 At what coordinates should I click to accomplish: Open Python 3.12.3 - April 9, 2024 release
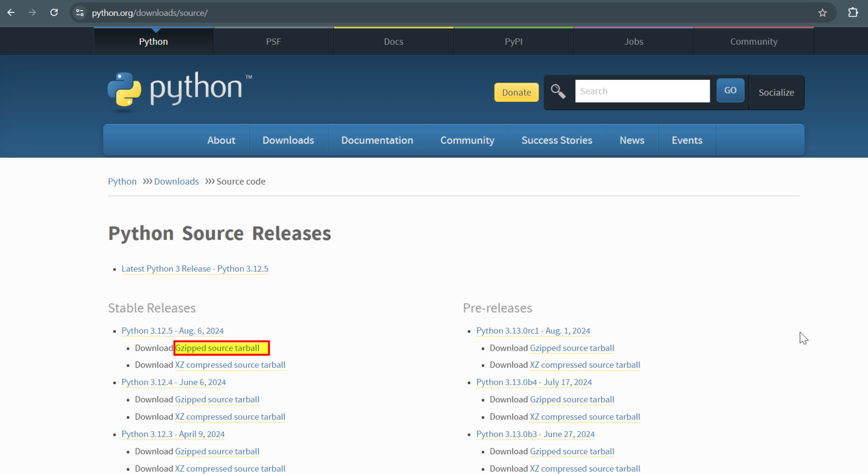pyautogui.click(x=173, y=434)
